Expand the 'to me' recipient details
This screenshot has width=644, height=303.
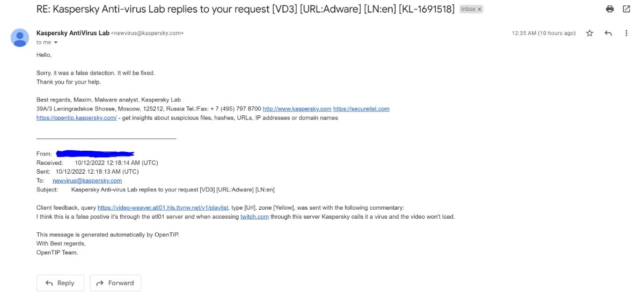point(55,42)
